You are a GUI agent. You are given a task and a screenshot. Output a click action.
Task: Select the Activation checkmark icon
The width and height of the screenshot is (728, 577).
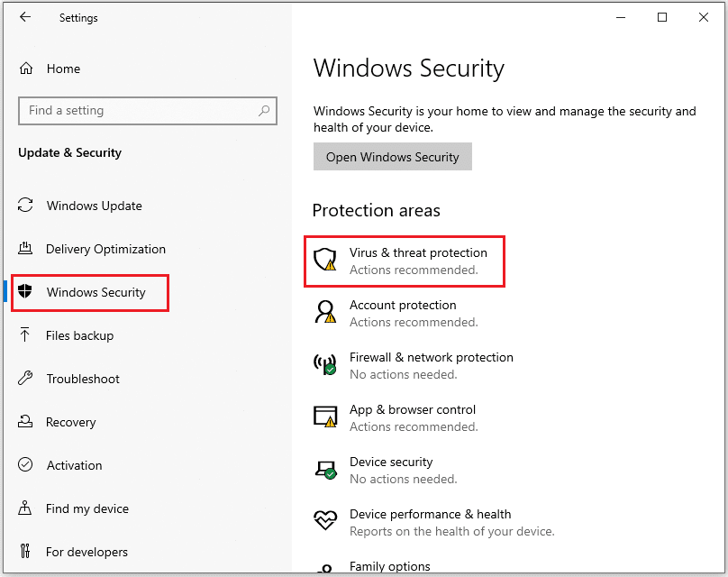coord(26,465)
